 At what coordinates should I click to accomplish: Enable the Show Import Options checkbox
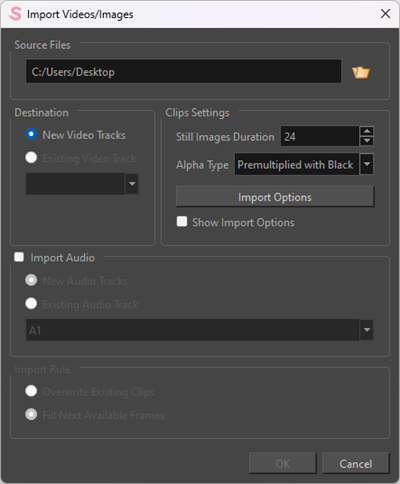click(182, 221)
